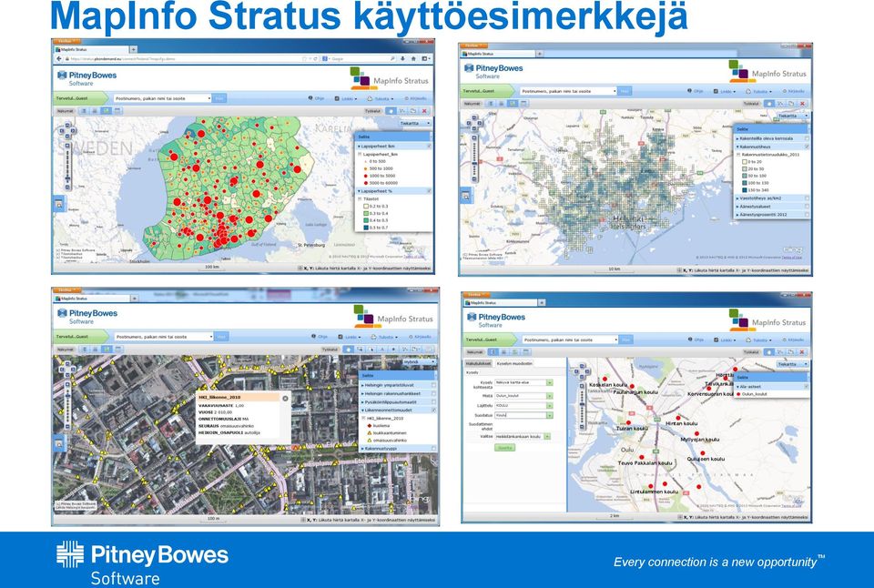This screenshot has width=874, height=588.
Task: Click address search field in Finland map window
Action: pos(162,98)
